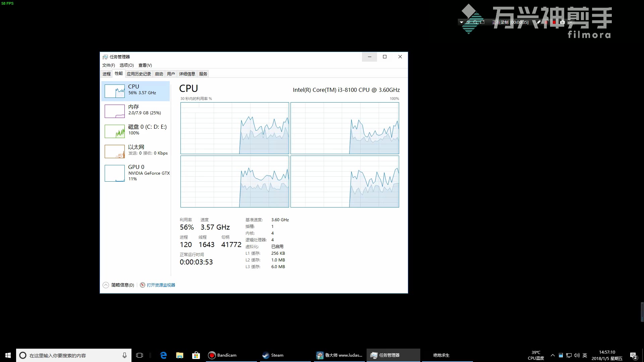Click the network tray icon
644x362 pixels.
(569, 355)
